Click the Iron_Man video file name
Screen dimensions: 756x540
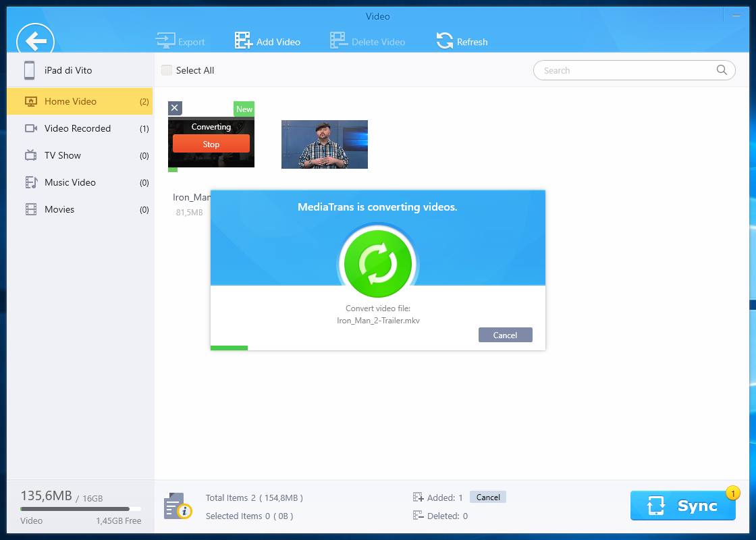[x=192, y=197]
